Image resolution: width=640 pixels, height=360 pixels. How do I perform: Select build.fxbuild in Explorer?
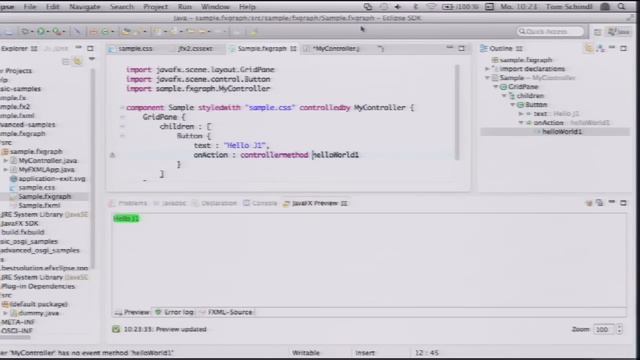(x=23, y=232)
